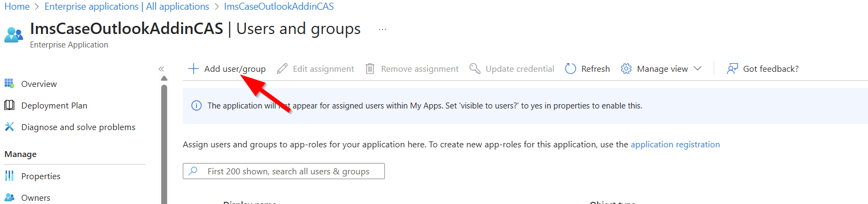Focus the search all users & groups field

(x=284, y=171)
